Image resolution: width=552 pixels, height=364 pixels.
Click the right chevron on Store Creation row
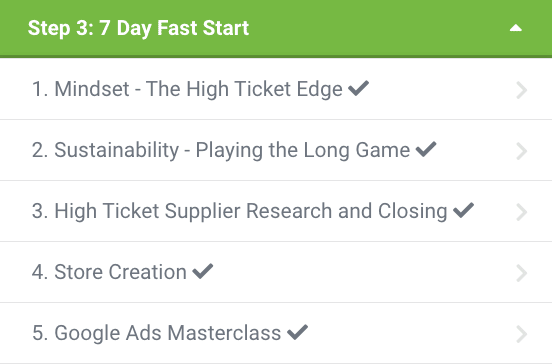click(x=522, y=274)
